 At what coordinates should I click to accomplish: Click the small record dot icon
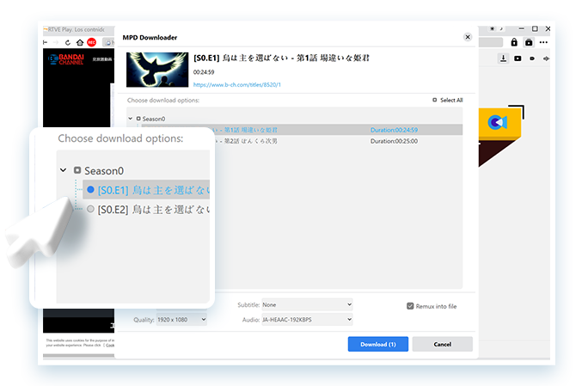[532, 58]
